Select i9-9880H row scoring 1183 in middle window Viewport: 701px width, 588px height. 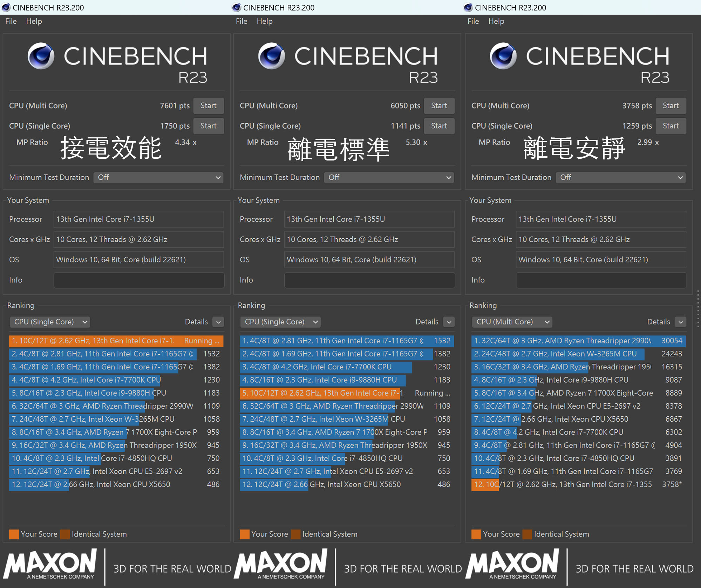(347, 380)
